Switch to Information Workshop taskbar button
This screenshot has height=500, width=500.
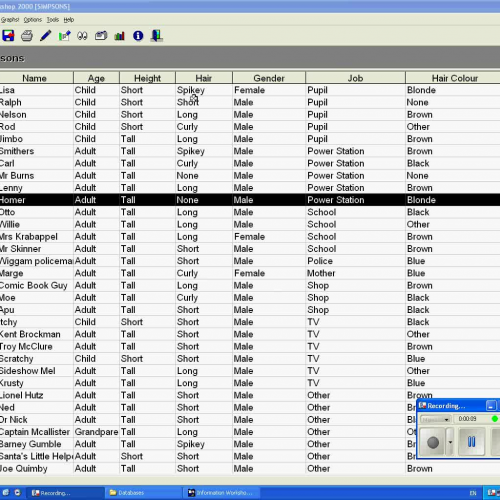221,493
